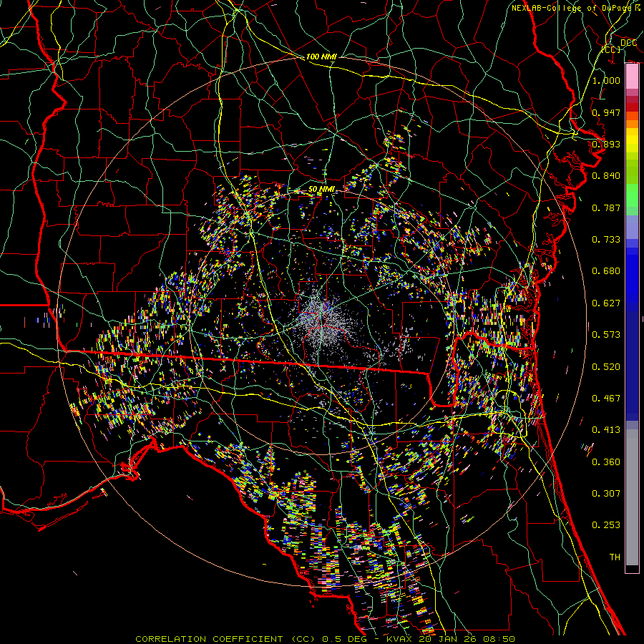Viewport: 644px width, 644px height.
Task: Click the 0.360 legend value
Action: click(606, 462)
